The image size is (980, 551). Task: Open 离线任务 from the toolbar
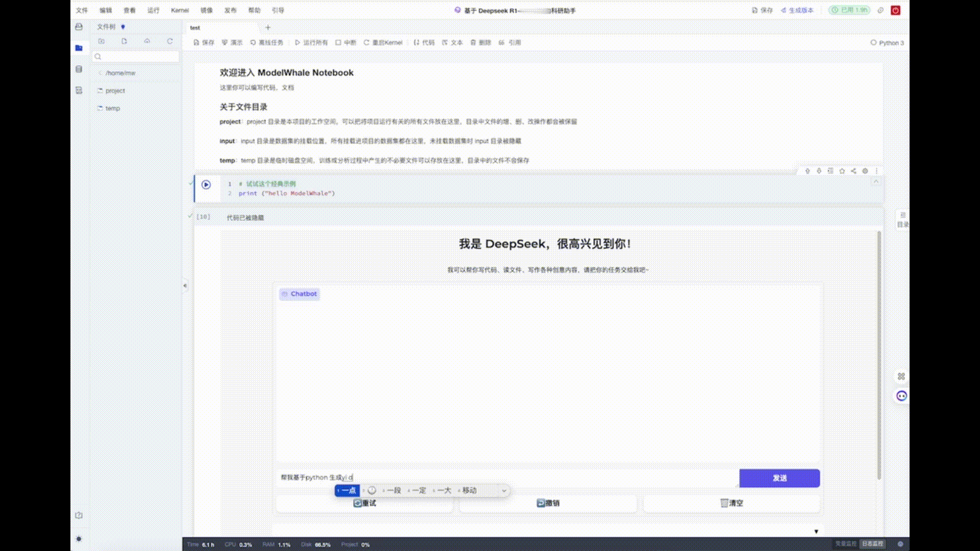266,42
